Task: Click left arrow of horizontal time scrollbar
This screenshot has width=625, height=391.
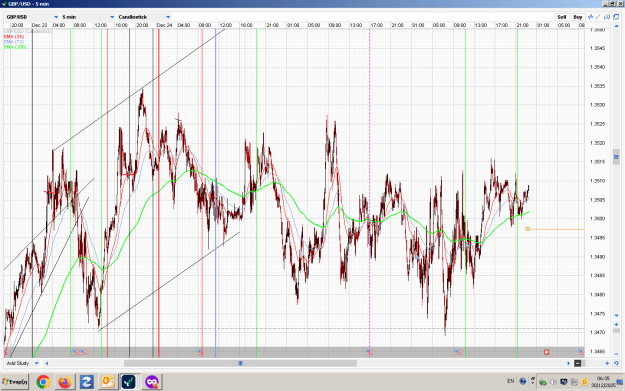Action: pyautogui.click(x=47, y=363)
